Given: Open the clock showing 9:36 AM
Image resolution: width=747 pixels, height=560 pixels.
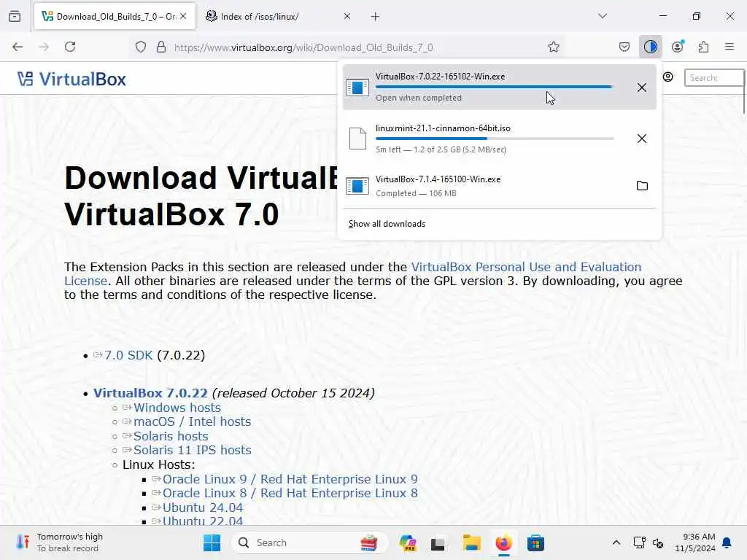Looking at the screenshot, I should click(x=695, y=542).
